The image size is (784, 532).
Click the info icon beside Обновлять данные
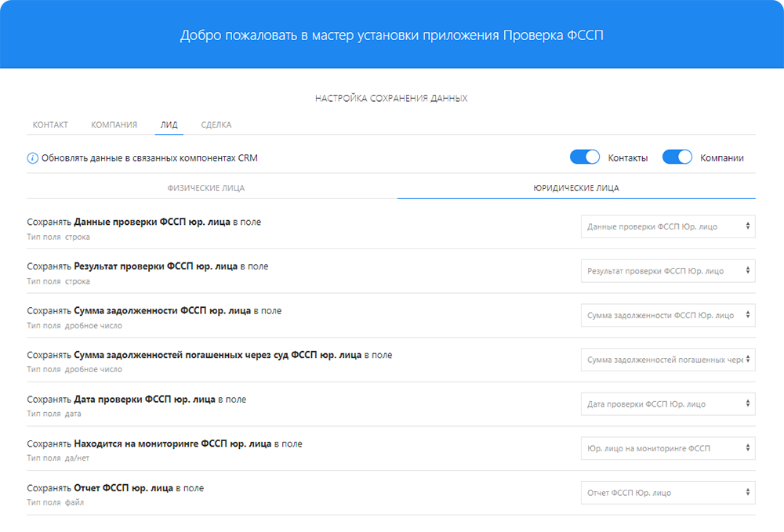(32, 157)
